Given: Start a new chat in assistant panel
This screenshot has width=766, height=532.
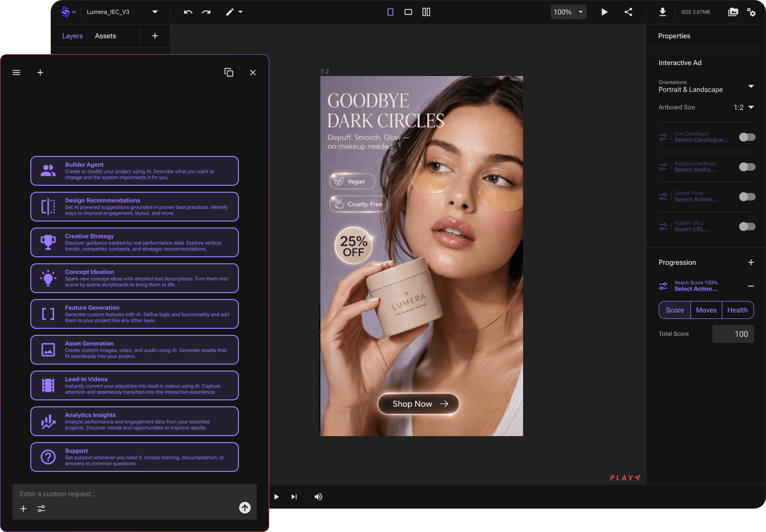Looking at the screenshot, I should click(40, 73).
